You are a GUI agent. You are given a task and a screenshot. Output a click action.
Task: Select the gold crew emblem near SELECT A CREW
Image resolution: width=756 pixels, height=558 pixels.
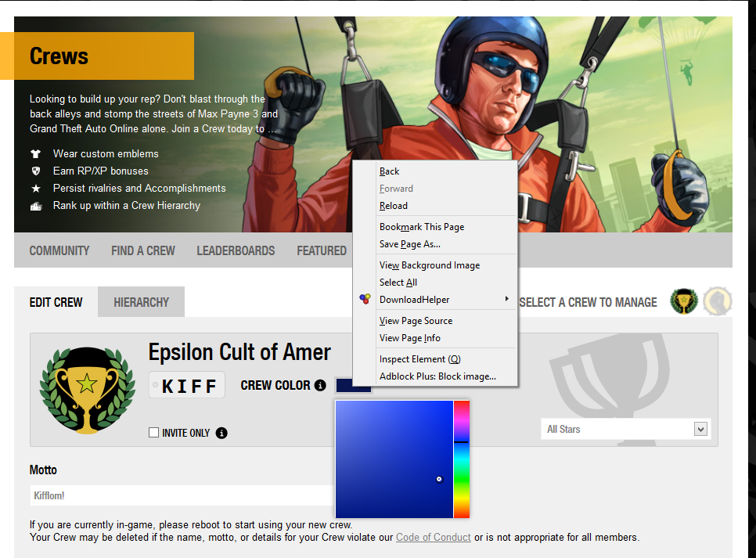[x=683, y=301]
